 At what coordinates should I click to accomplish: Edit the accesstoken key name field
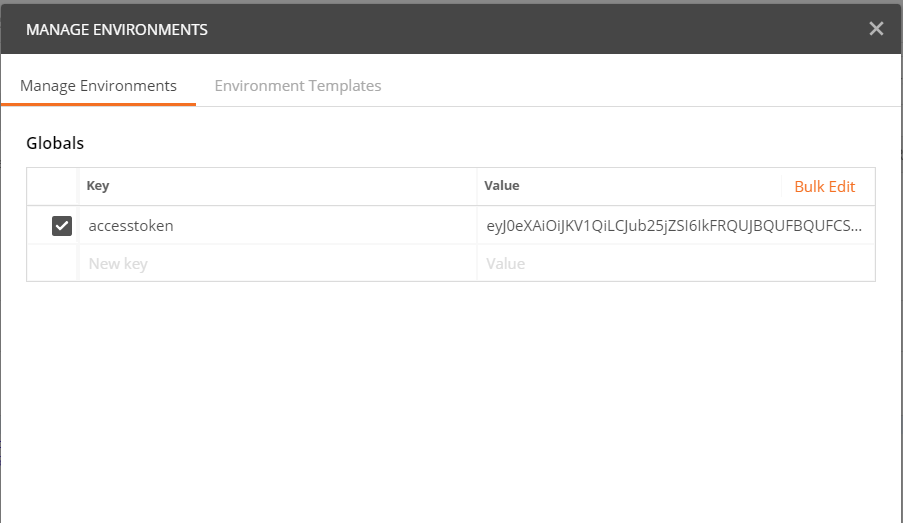(x=131, y=226)
